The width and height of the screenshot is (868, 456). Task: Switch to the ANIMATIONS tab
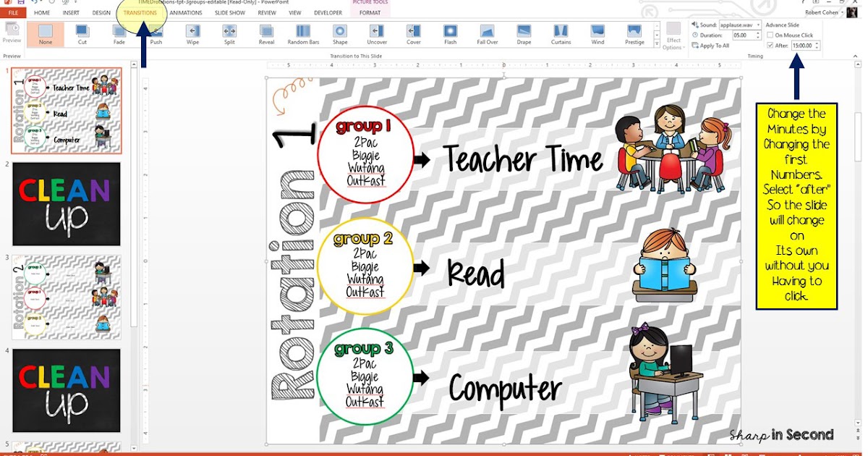pyautogui.click(x=185, y=12)
